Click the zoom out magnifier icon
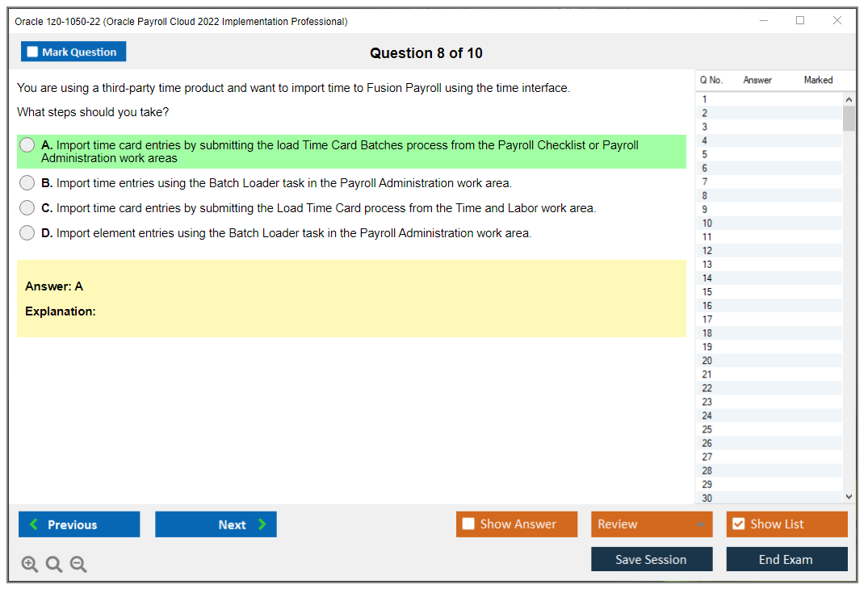Viewport: 868px width, 593px height. point(78,564)
